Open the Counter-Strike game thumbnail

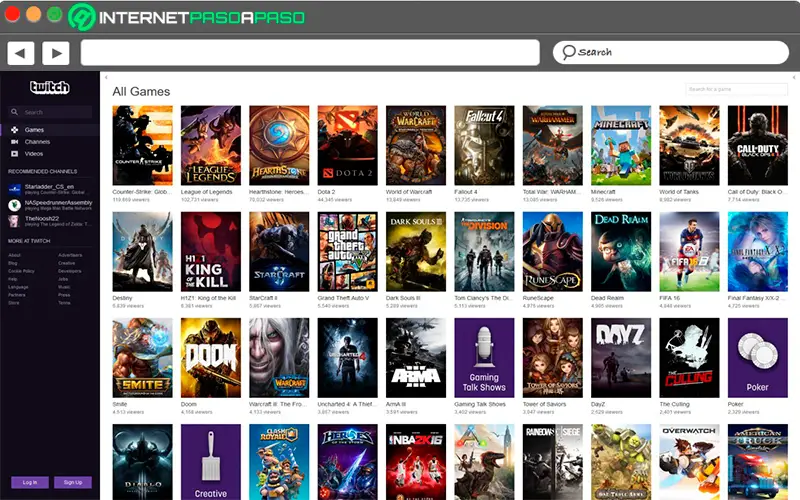click(142, 145)
